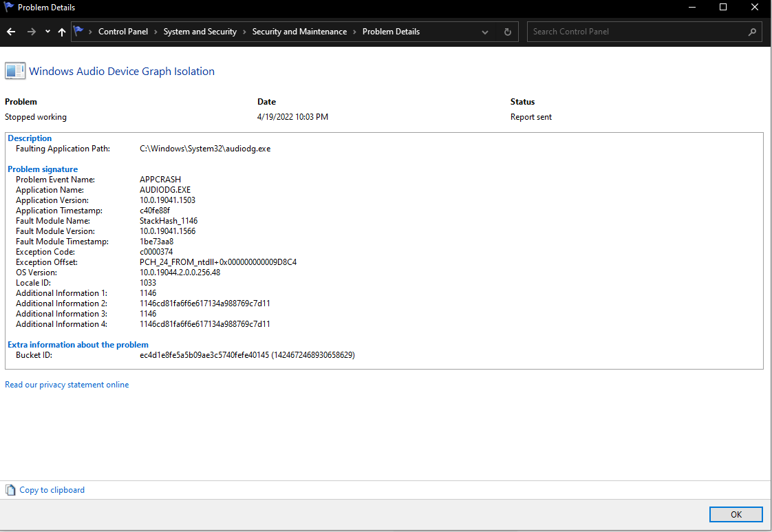Select the fault module timestamp 1be73aa8
The height and width of the screenshot is (532, 772).
157,242
